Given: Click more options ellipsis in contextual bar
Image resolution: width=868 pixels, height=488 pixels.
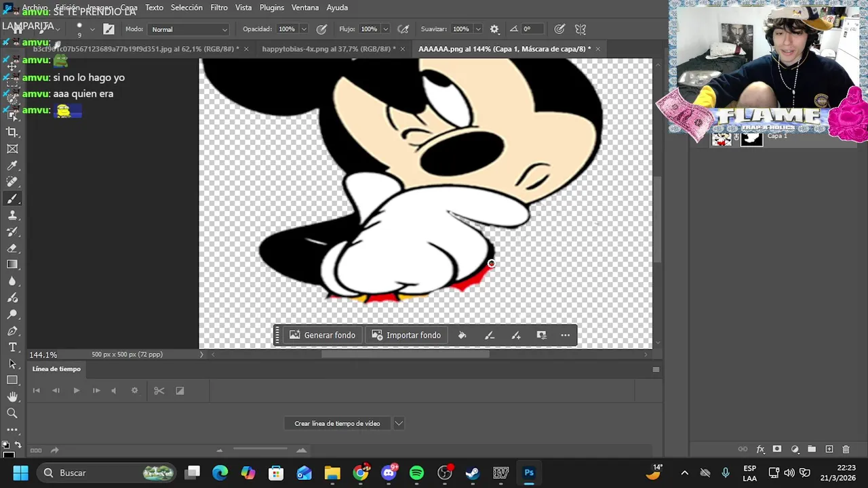Looking at the screenshot, I should pyautogui.click(x=565, y=335).
